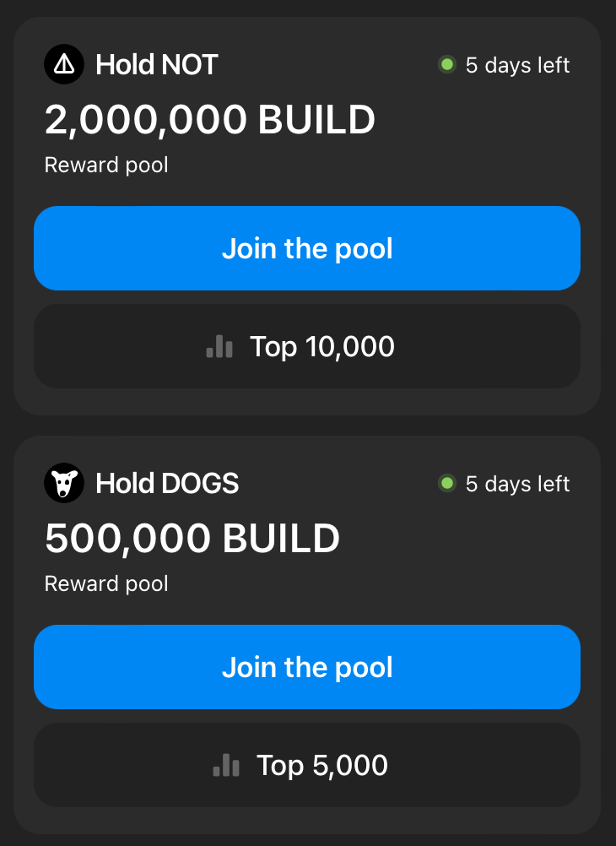The image size is (616, 846).
Task: Click 5 days left in DOGS pool
Action: pyautogui.click(x=517, y=484)
